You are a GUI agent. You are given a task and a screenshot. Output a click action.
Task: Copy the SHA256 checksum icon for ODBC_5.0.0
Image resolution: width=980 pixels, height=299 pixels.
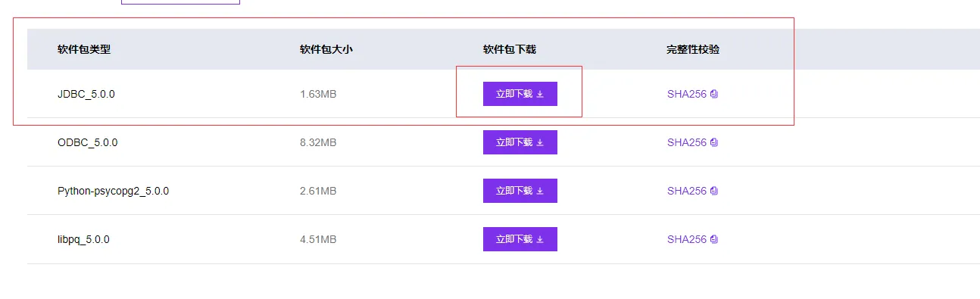714,143
